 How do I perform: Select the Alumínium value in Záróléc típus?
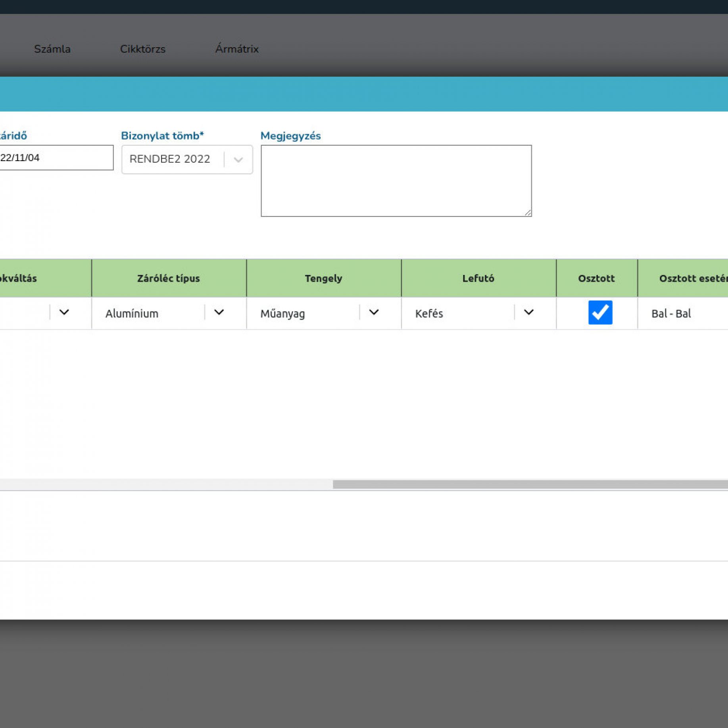(132, 313)
